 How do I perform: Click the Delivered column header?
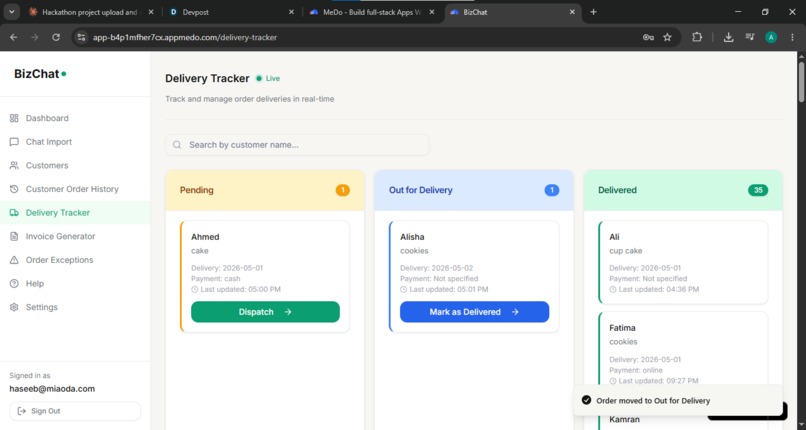(x=683, y=190)
